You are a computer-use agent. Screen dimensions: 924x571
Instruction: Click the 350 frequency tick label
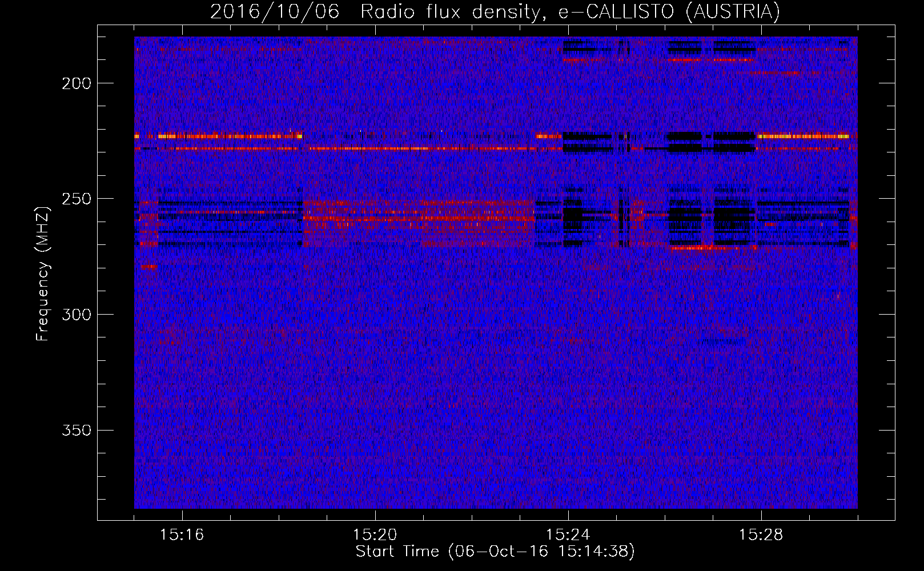coord(77,430)
